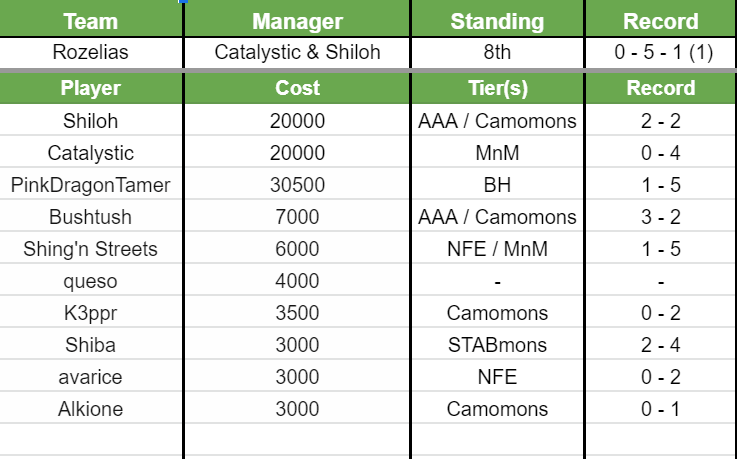This screenshot has height=459, width=737.
Task: Click the NFE / MnM tier cell
Action: tap(497, 249)
